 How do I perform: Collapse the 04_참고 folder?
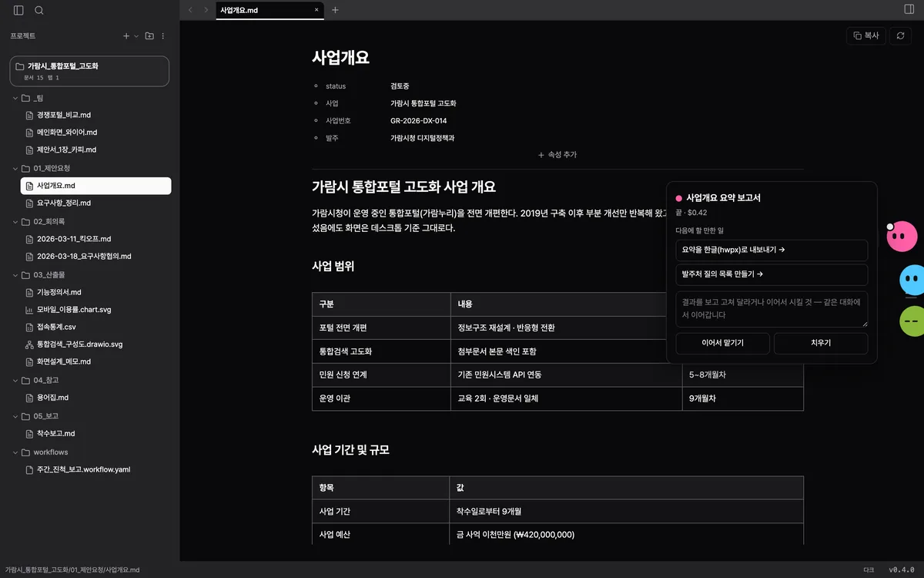tap(15, 380)
